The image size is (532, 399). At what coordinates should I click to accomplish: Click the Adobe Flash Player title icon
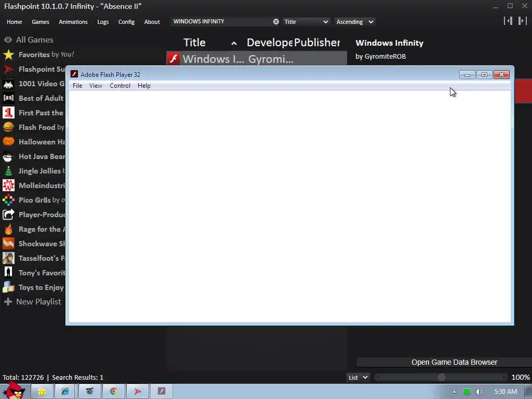(74, 74)
